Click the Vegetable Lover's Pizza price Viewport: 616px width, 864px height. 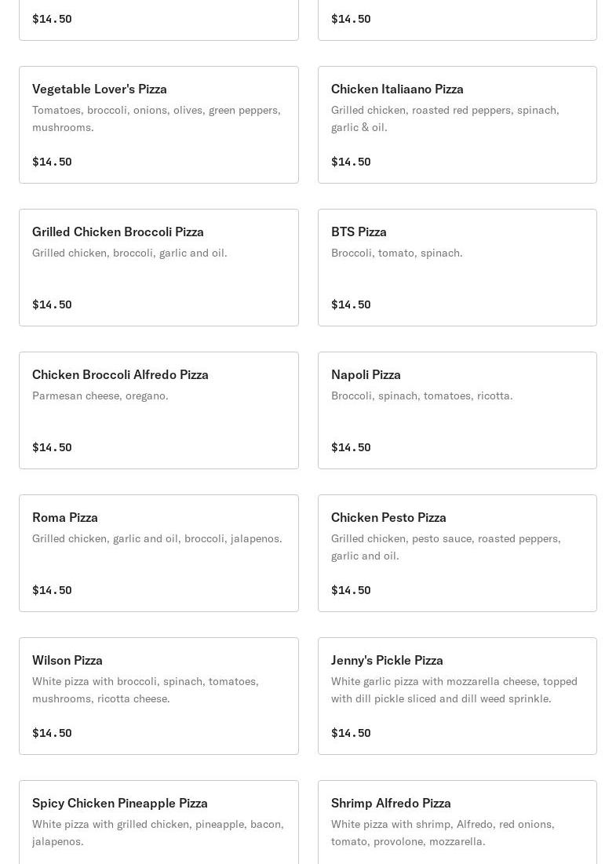[52, 162]
